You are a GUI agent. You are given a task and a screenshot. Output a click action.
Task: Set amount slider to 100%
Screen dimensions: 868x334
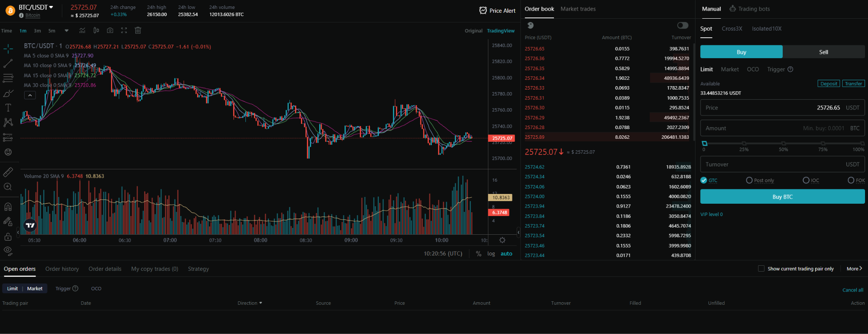tap(862, 143)
